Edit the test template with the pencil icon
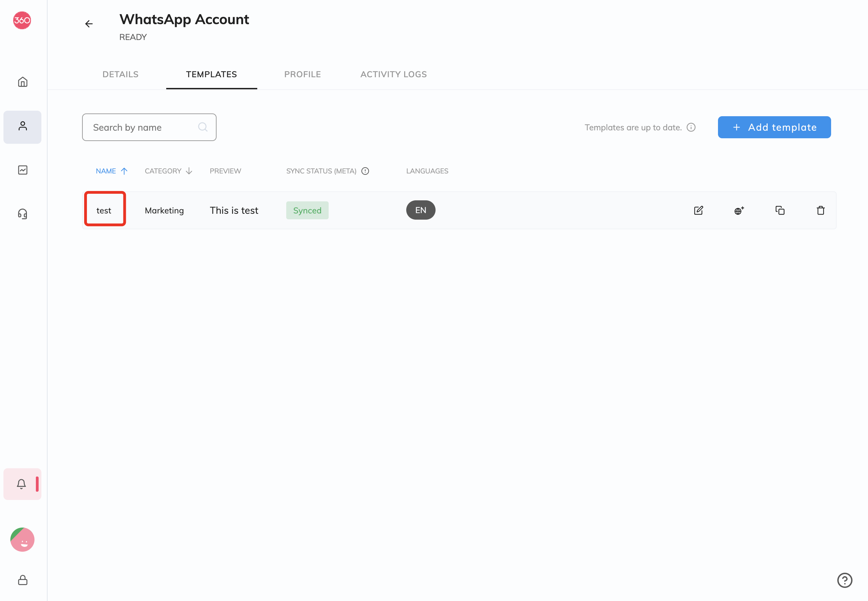Image resolution: width=868 pixels, height=601 pixels. tap(699, 210)
